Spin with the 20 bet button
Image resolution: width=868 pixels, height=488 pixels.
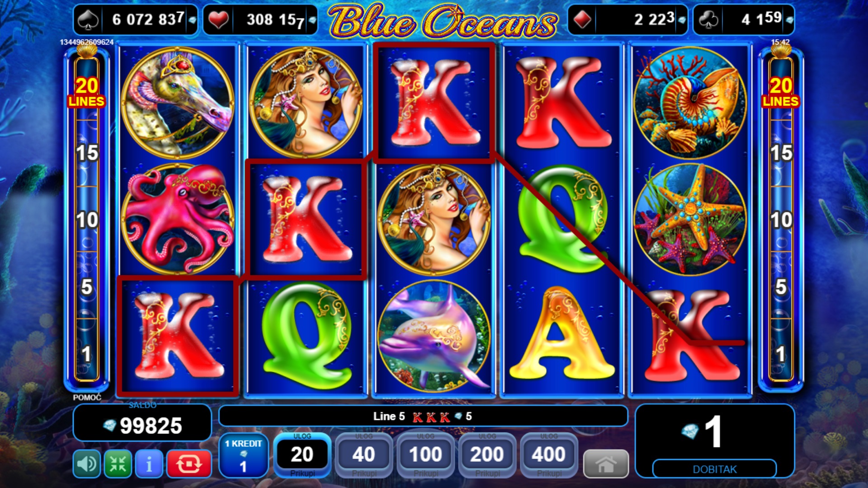click(302, 455)
